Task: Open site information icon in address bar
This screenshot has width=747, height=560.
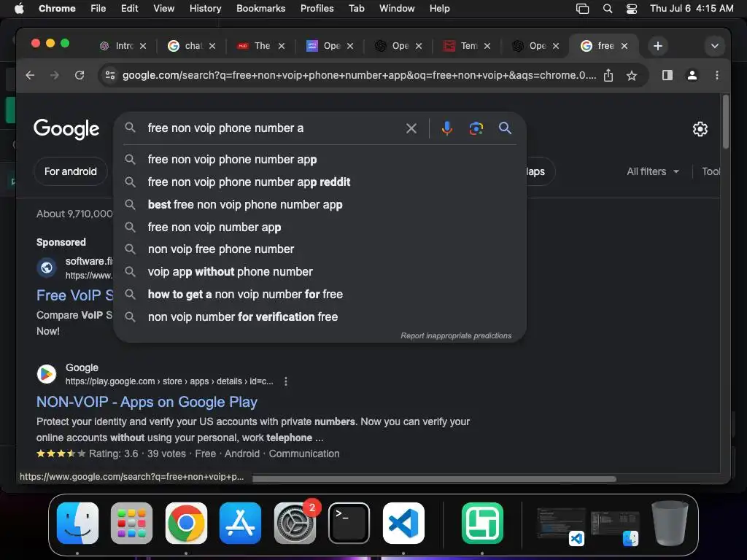Action: [x=110, y=75]
